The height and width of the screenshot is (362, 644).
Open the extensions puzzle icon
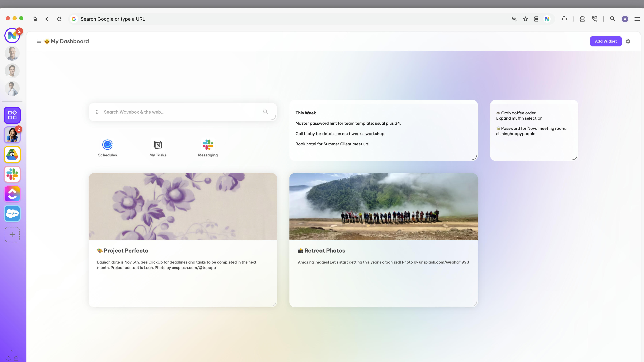coord(564,19)
